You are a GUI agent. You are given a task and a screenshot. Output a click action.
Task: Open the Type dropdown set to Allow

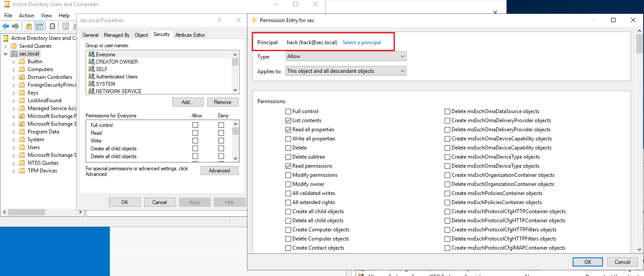click(346, 56)
